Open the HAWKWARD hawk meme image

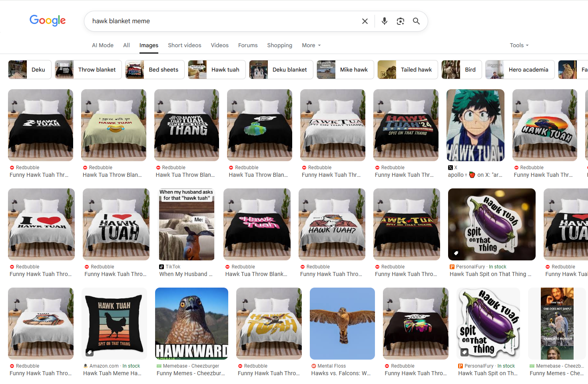(191, 324)
